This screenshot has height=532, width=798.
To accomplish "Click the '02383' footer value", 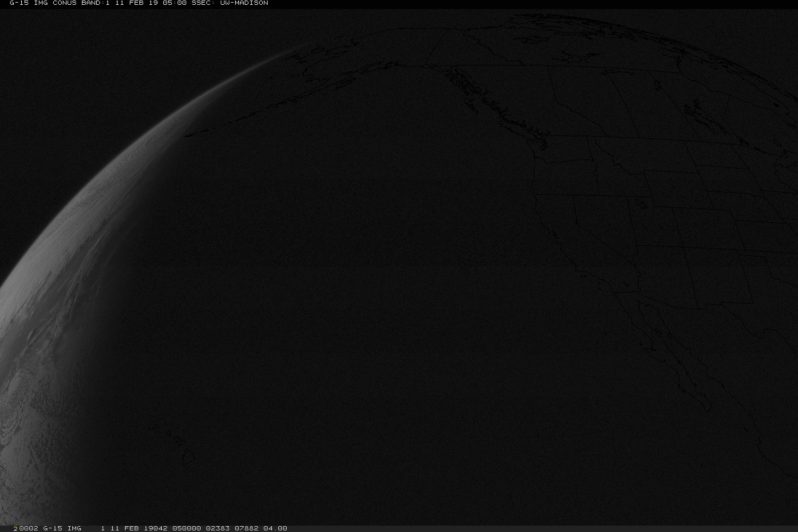I will tap(218, 528).
